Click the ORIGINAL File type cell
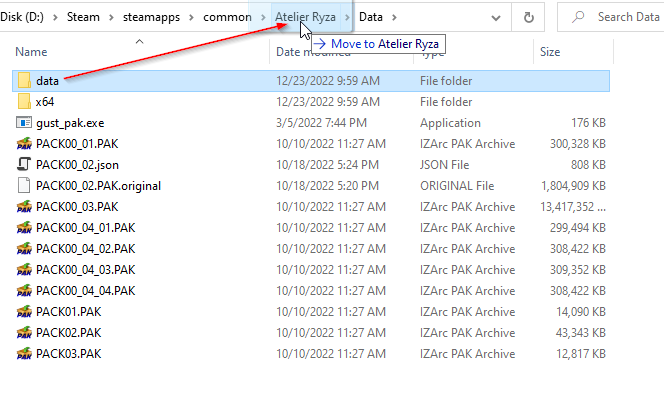Image resolution: width=664 pixels, height=397 pixels. point(457,186)
